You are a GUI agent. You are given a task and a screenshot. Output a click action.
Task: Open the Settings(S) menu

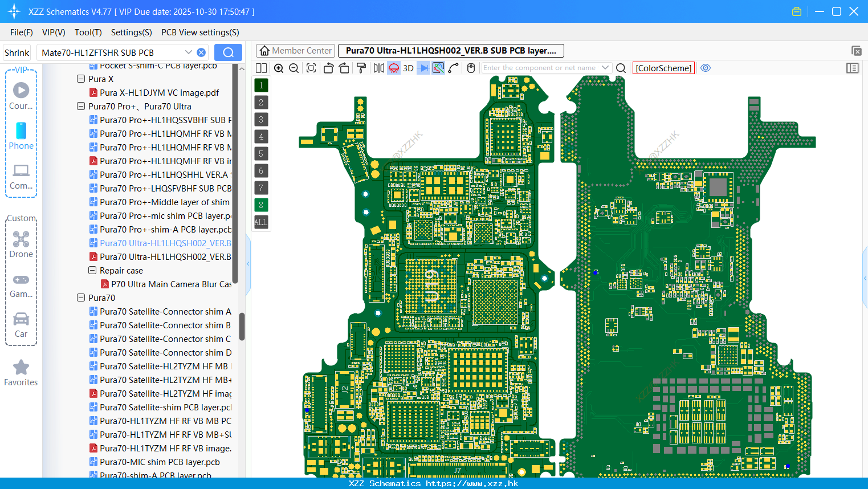point(132,32)
